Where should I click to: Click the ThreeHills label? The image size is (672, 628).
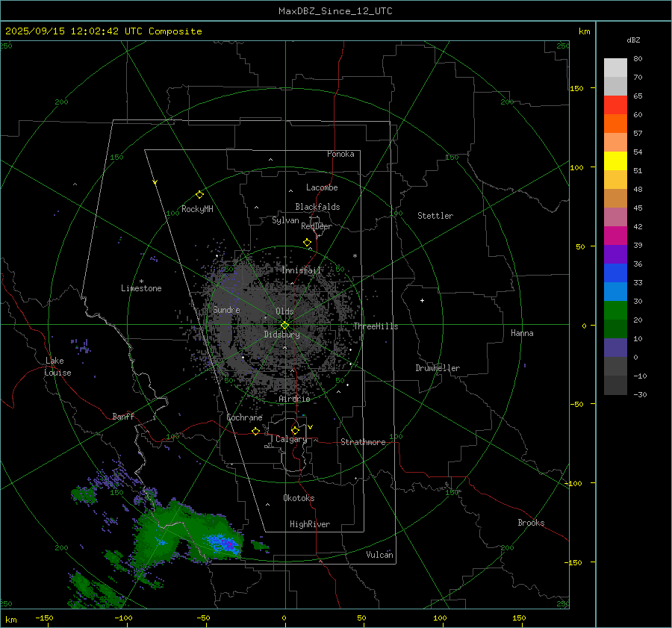click(376, 326)
